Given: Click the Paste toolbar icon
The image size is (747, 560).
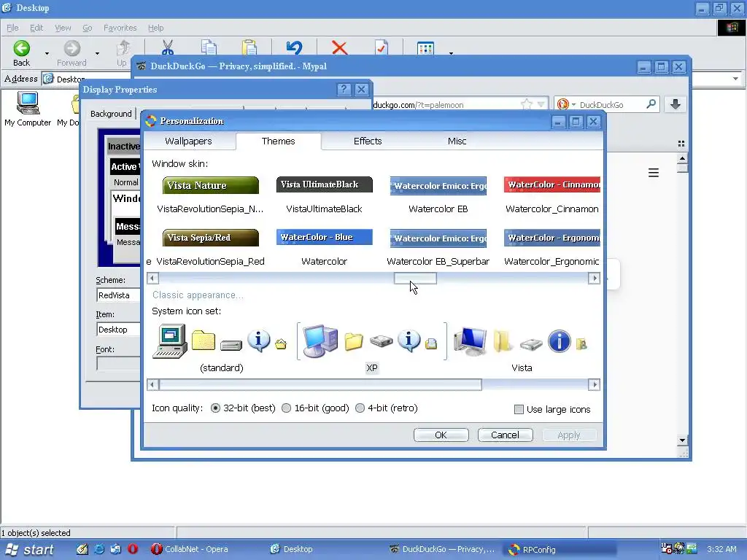Looking at the screenshot, I should 249,47.
